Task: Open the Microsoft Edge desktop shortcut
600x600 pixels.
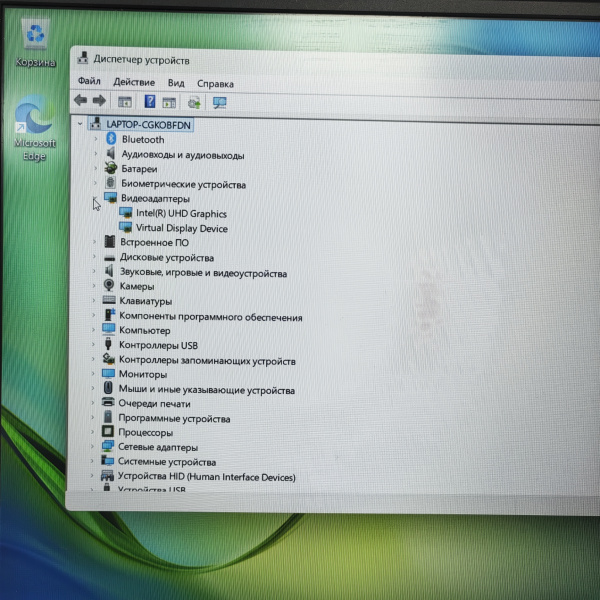Action: click(34, 128)
